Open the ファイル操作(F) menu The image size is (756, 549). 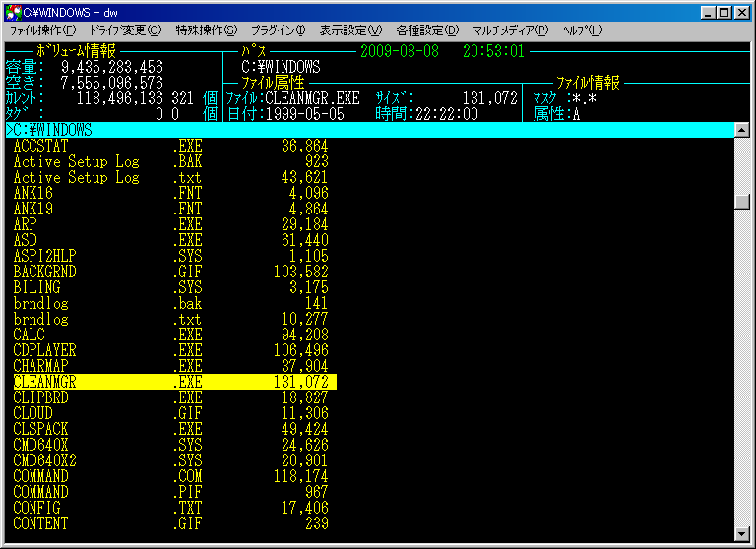click(x=43, y=30)
